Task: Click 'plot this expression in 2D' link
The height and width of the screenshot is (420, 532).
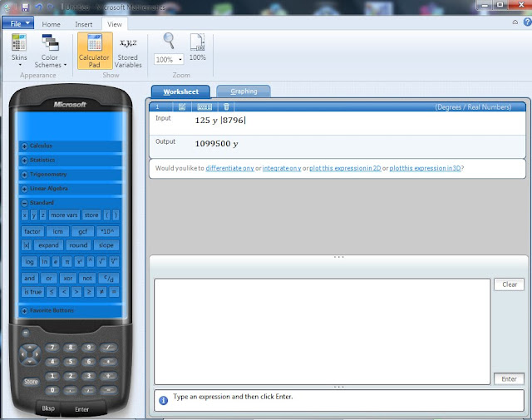Action: coord(345,168)
